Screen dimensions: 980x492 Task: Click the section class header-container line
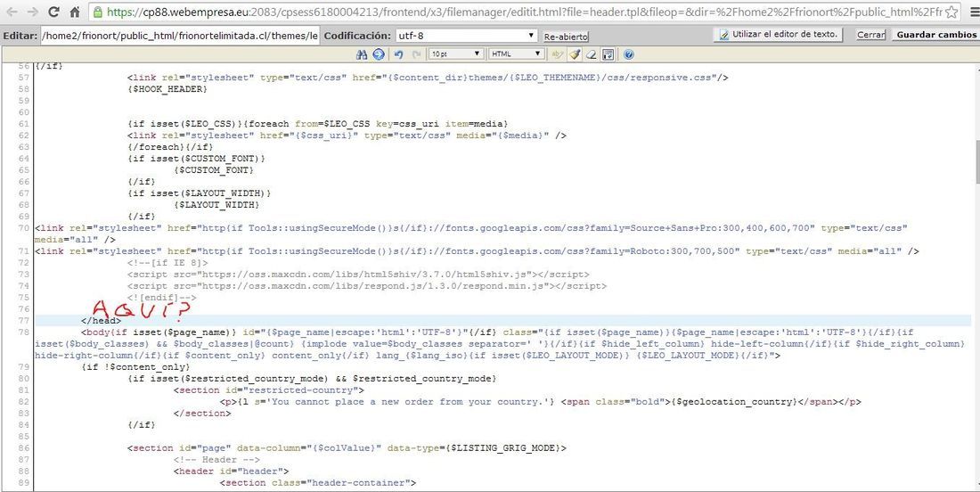click(317, 482)
